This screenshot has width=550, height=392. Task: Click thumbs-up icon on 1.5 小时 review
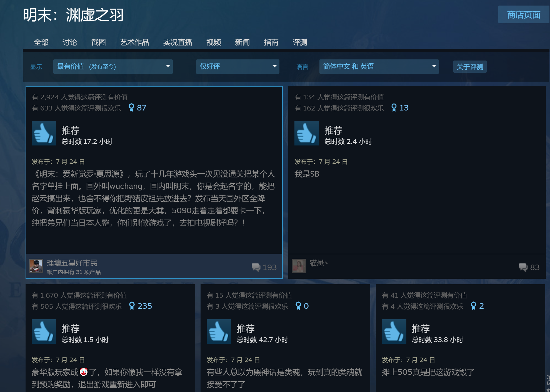click(44, 331)
